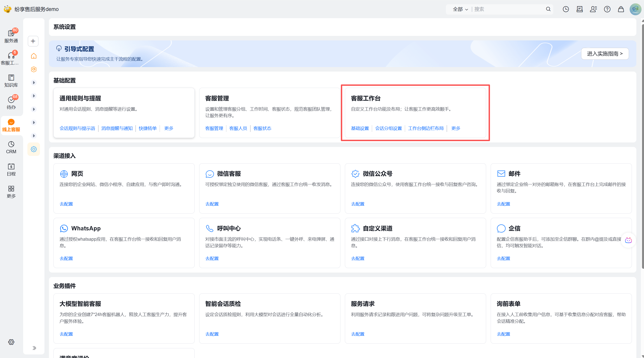Open the 服务通 sidebar icon
The image size is (644, 358).
(11, 36)
